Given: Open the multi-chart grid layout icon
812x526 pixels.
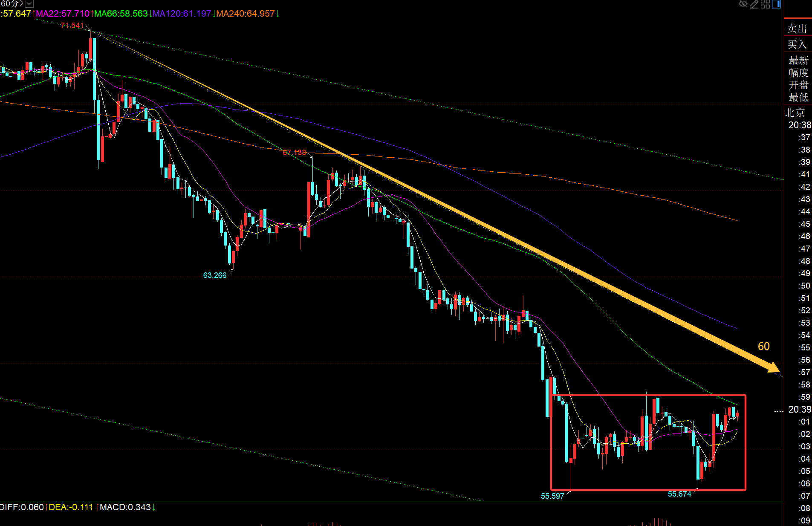Looking at the screenshot, I should 766,4.
